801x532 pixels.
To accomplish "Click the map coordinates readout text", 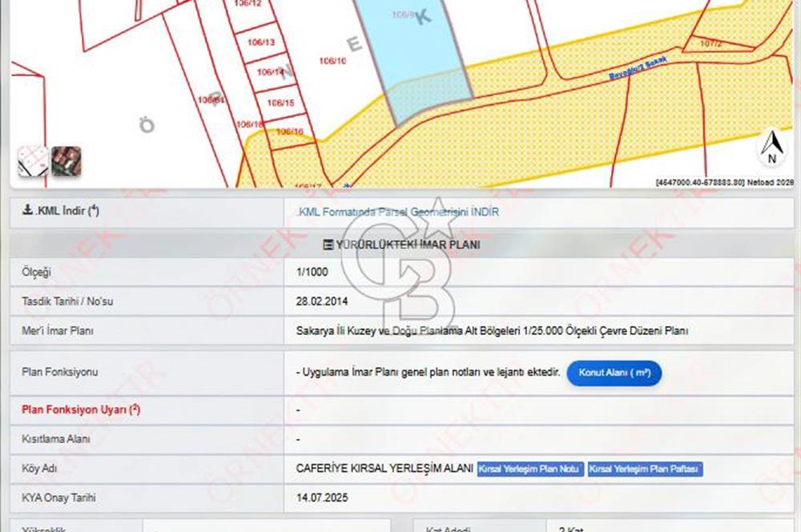I will tap(724, 183).
